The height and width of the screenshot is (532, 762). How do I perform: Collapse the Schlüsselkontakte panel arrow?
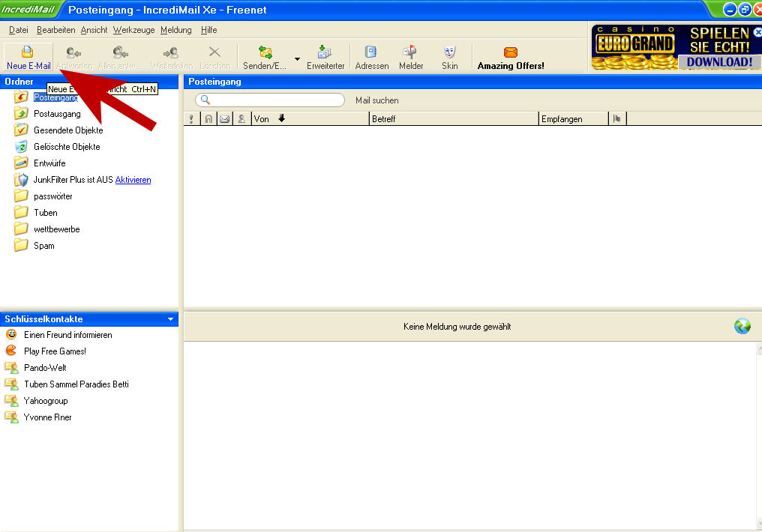[171, 319]
